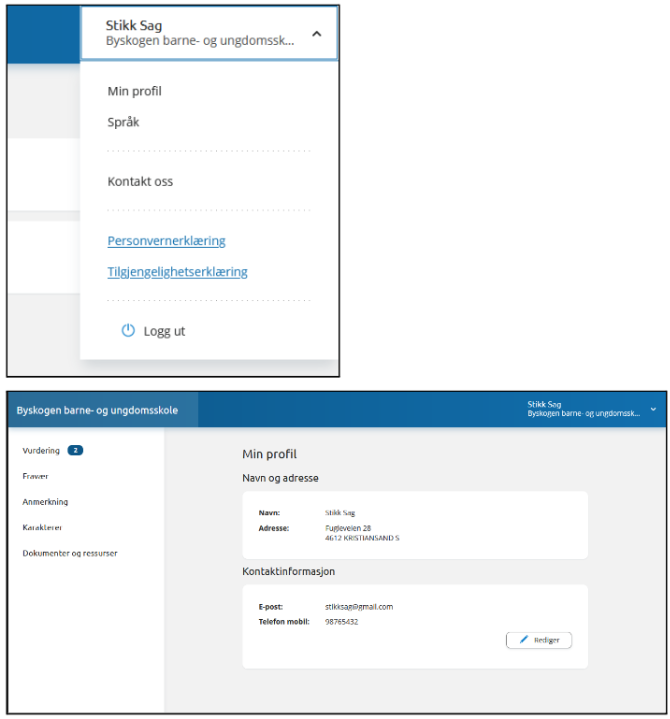Image resolution: width=670 pixels, height=719 pixels.
Task: Click the Vurdering badge showing 2
Action: tap(76, 451)
